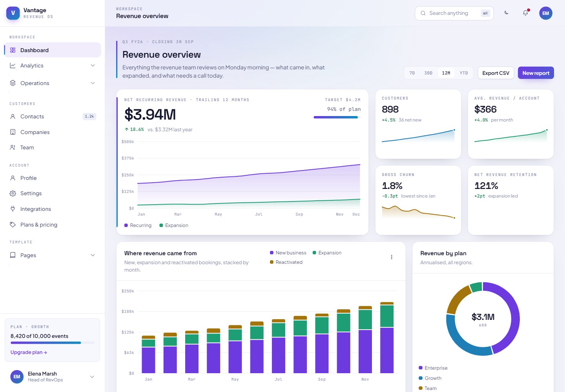Screen dimensions: 565x392
Task: Click the Vantage logo icon
Action: coord(13,13)
